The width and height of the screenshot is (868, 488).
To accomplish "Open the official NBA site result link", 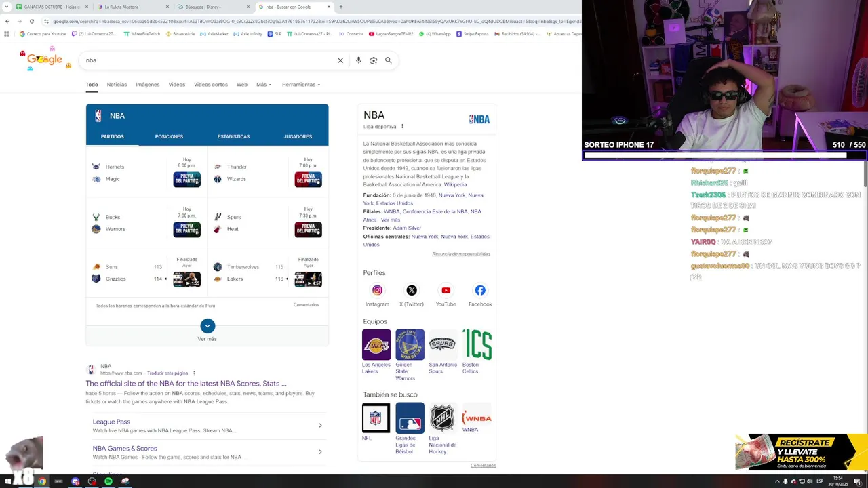I will pos(186,384).
